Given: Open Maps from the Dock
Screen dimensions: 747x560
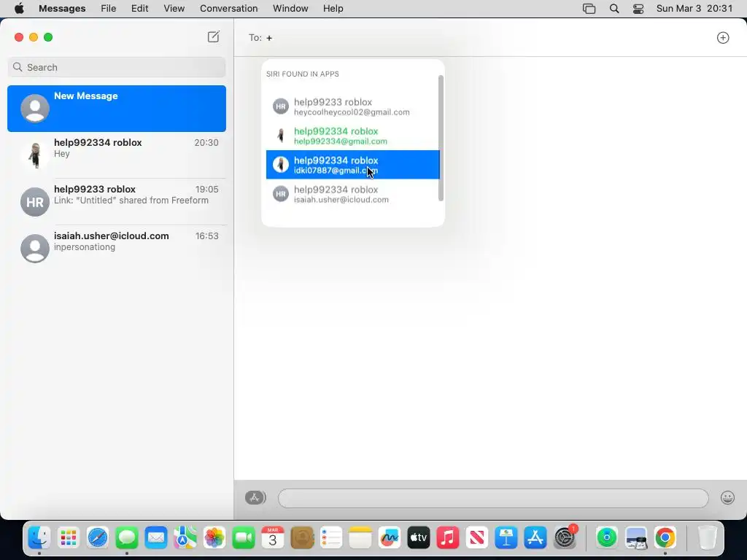Looking at the screenshot, I should [x=185, y=538].
